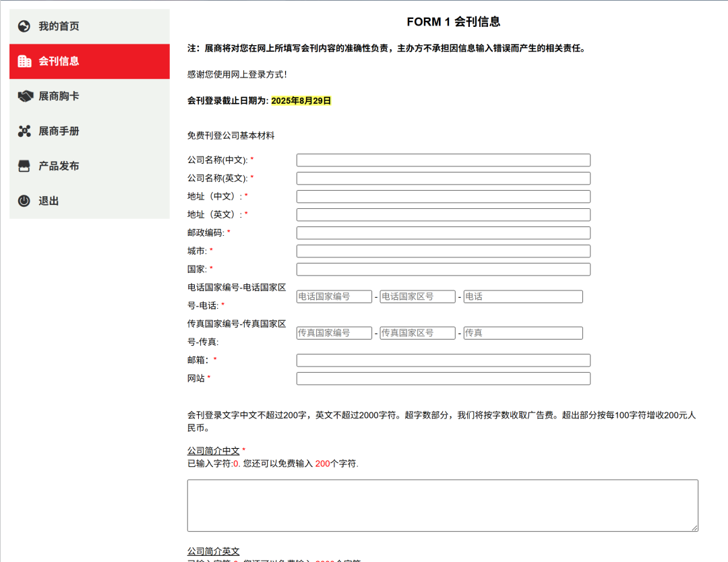Select the 传真 fax number field

tap(522, 332)
